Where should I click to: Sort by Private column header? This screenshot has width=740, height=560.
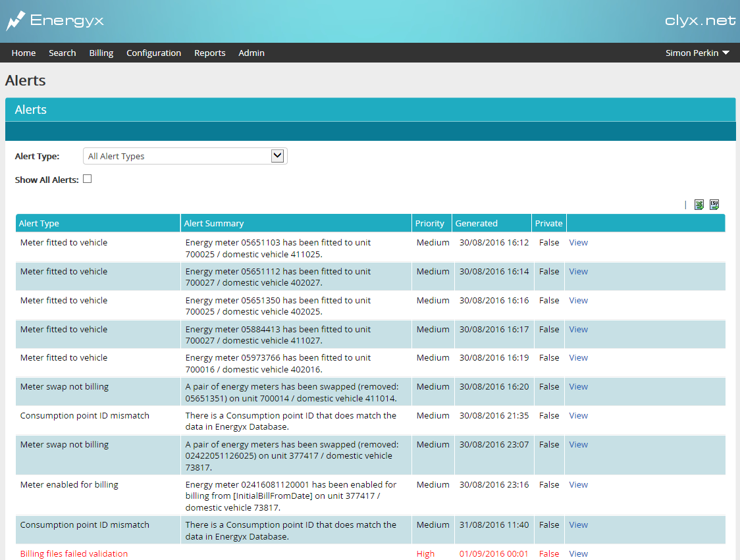(x=548, y=223)
